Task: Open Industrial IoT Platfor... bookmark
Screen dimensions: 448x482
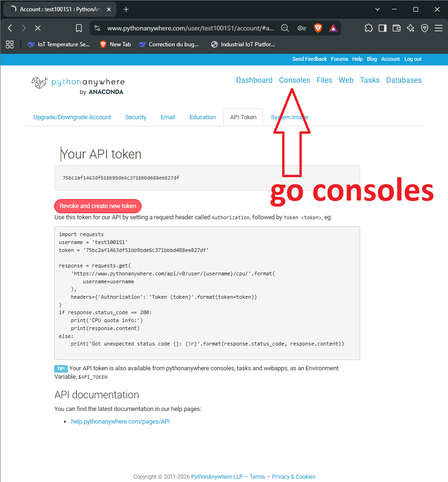Action: coord(243,44)
